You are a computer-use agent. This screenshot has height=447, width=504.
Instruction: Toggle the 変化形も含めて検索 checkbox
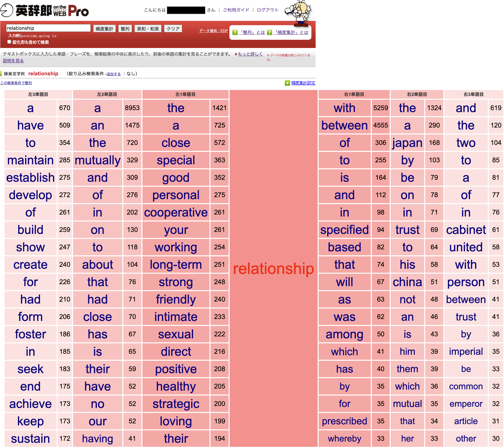pyautogui.click(x=9, y=42)
